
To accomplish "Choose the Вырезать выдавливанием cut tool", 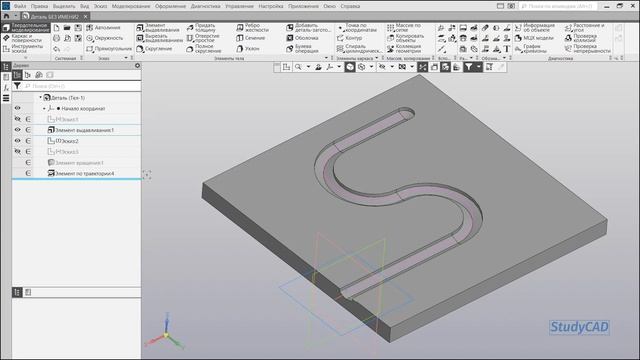I will point(159,38).
